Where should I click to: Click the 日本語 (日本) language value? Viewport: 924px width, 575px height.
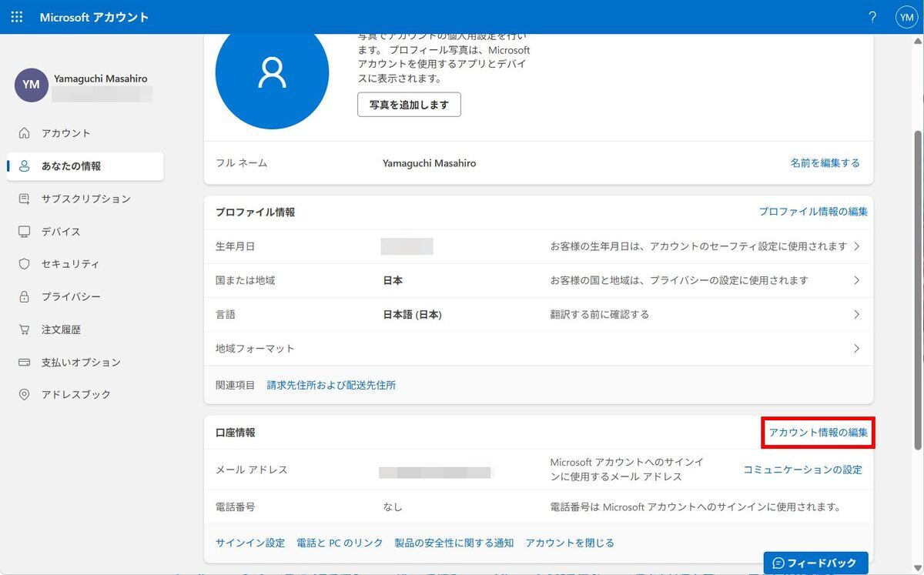pos(412,314)
